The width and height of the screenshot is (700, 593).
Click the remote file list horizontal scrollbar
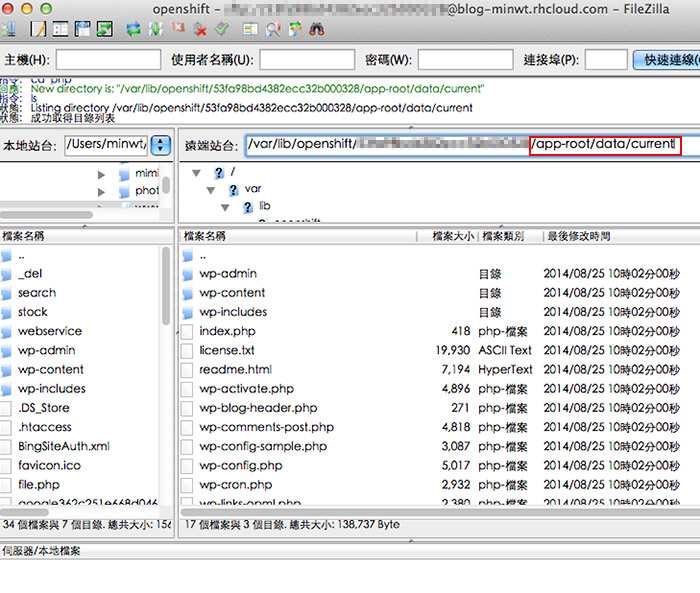(440, 512)
